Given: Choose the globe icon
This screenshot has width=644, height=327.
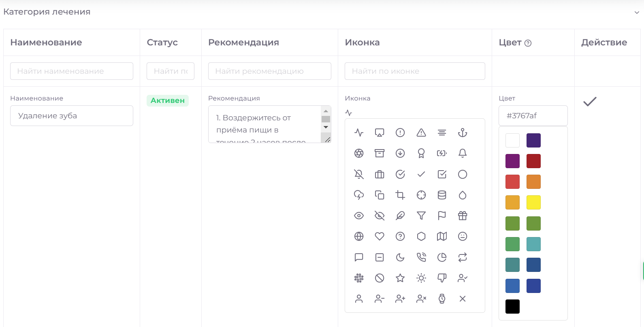Looking at the screenshot, I should [x=359, y=236].
